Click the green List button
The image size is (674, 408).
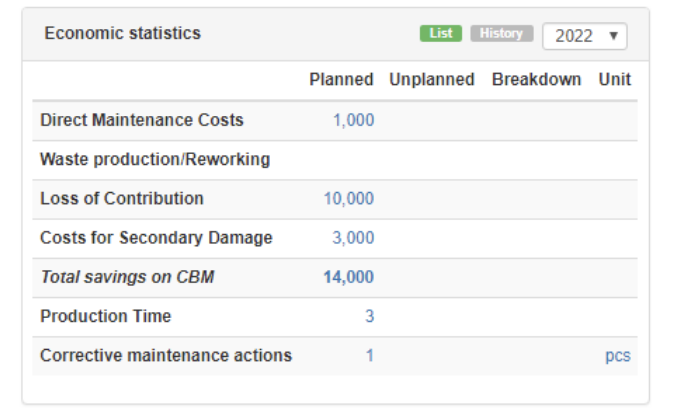pos(440,34)
